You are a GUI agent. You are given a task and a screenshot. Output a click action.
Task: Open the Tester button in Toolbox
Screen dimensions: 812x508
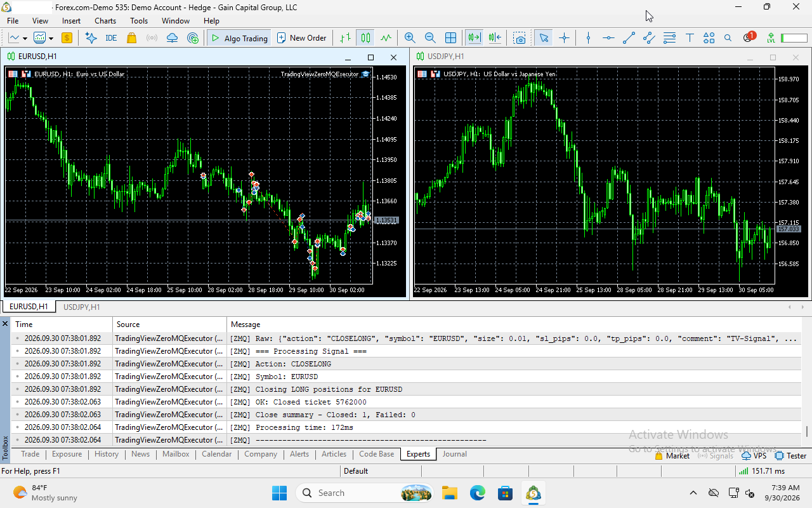point(791,455)
